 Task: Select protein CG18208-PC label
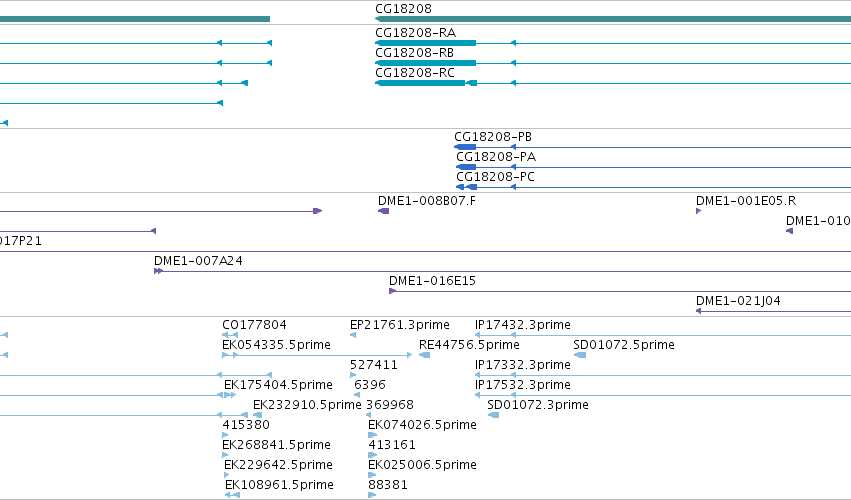pos(495,177)
